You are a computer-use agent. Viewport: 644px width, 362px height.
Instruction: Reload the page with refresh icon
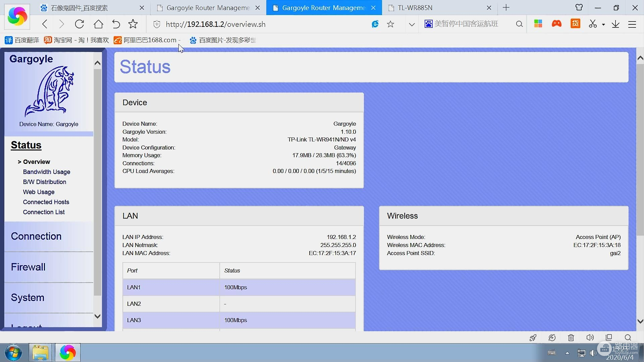79,24
